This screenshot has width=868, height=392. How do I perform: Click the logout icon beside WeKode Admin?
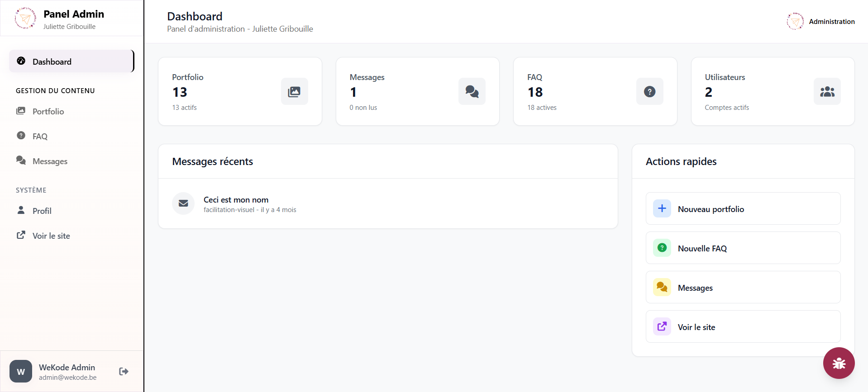click(x=124, y=371)
